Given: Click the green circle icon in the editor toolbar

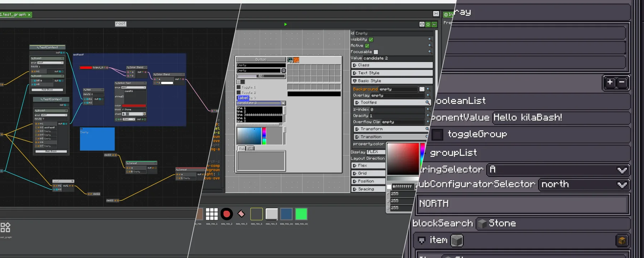Looking at the screenshot, I should pyautogui.click(x=428, y=24).
